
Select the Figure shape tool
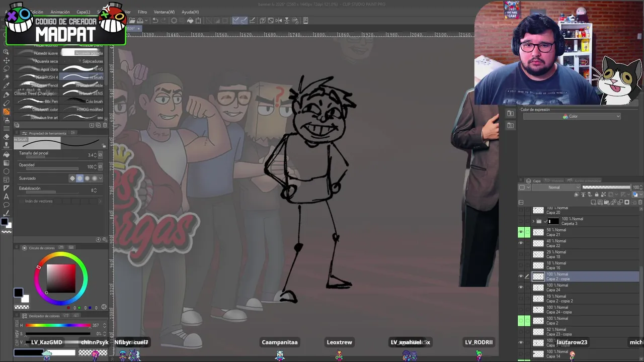6,171
